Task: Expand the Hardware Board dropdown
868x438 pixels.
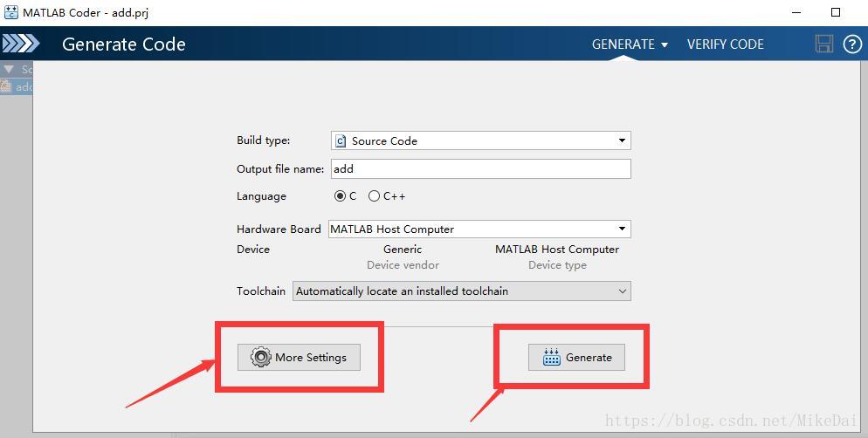Action: (x=622, y=229)
